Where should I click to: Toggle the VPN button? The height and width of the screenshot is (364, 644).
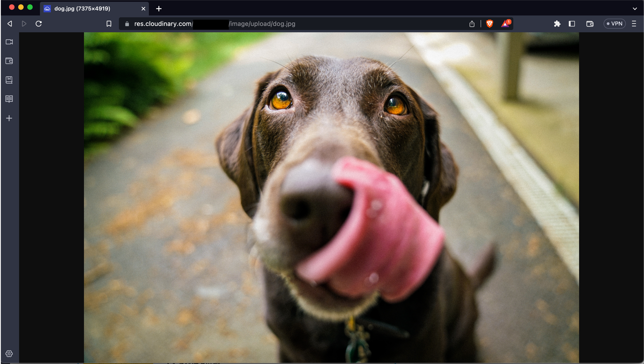pyautogui.click(x=614, y=24)
